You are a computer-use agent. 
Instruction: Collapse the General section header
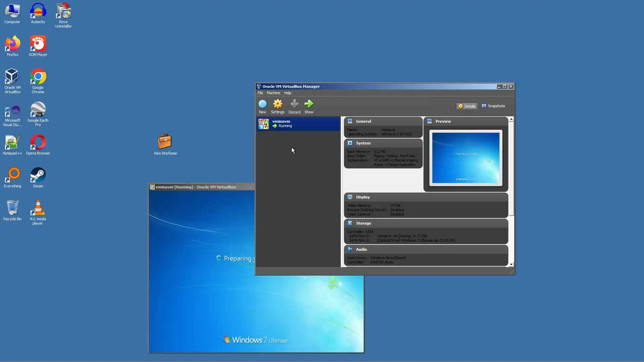pos(363,121)
